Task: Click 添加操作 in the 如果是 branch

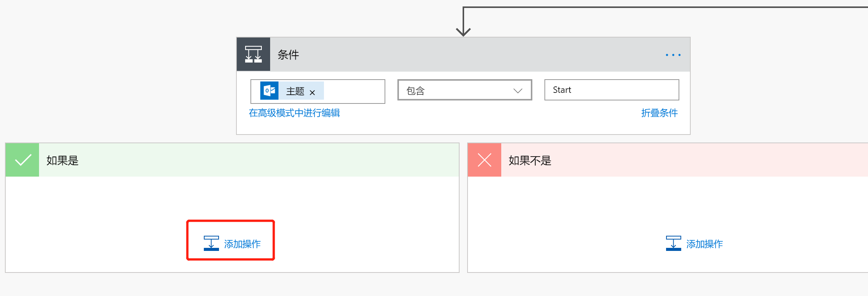Action: [x=242, y=244]
